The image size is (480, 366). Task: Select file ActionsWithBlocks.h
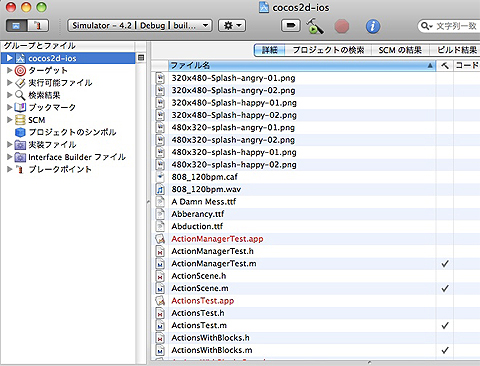click(210, 338)
